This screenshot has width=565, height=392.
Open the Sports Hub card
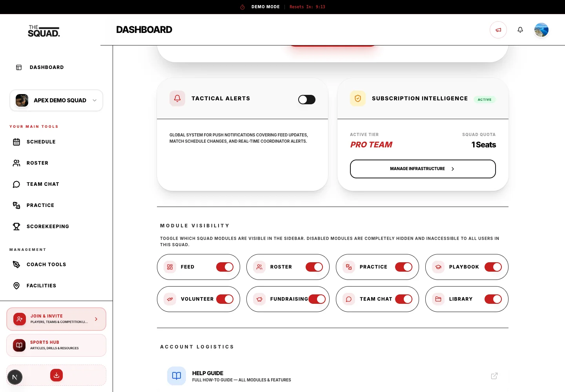coord(56,345)
